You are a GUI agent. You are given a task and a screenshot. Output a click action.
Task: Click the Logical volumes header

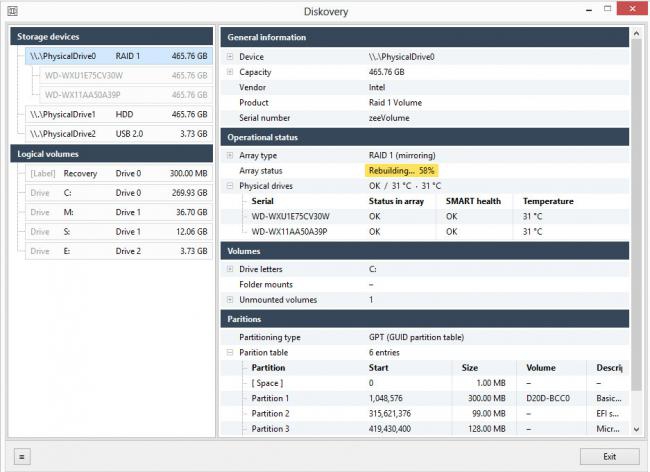click(112, 154)
